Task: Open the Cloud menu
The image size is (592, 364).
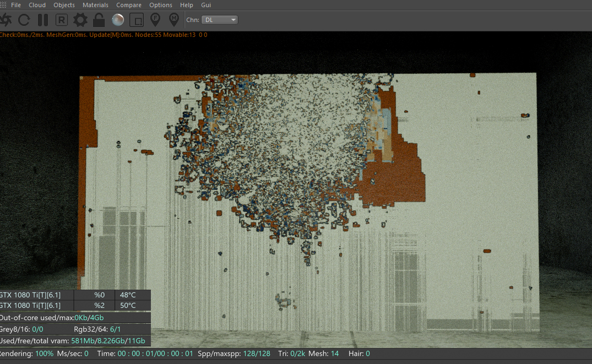Action: (x=37, y=5)
